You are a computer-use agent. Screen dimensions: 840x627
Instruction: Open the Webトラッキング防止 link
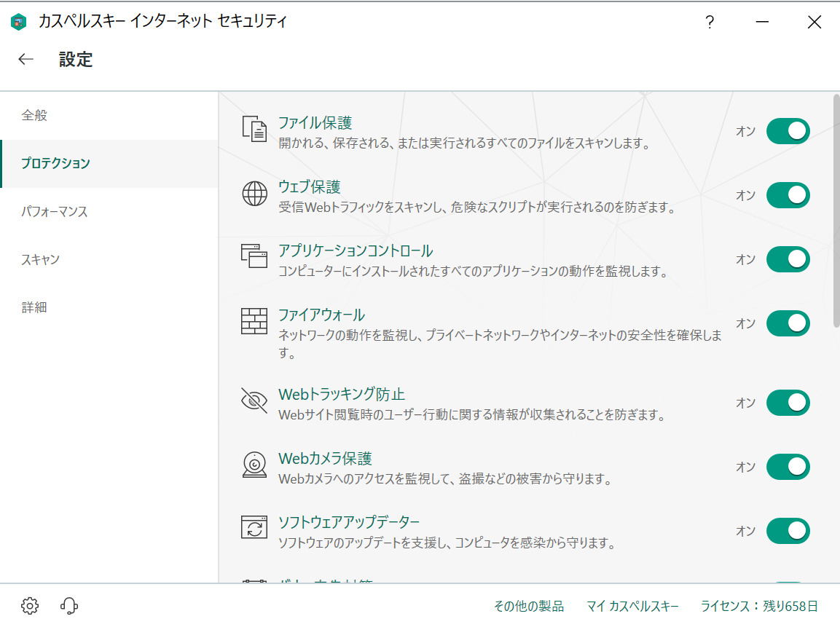coord(342,394)
